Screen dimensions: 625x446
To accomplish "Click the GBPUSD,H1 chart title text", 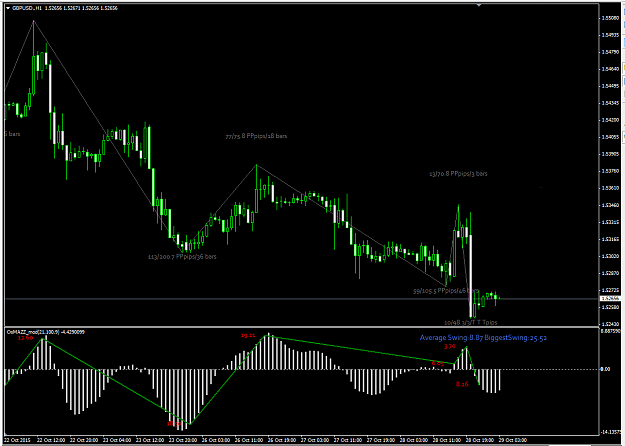I will click(x=27, y=8).
